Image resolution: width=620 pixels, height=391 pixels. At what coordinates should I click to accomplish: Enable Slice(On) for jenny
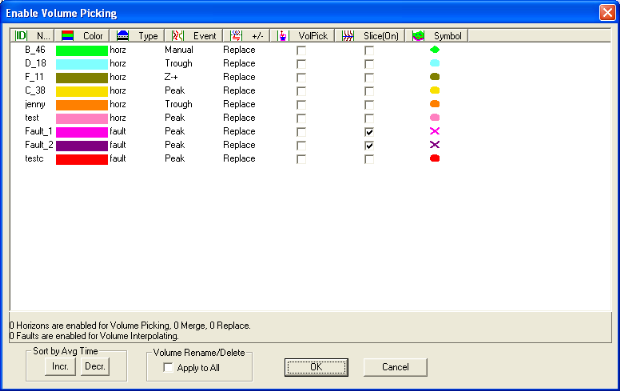click(369, 105)
